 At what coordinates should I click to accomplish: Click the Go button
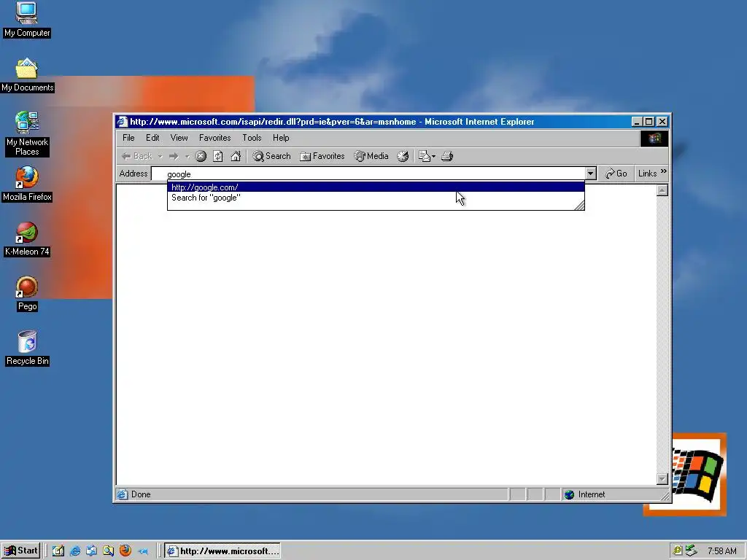pyautogui.click(x=616, y=174)
